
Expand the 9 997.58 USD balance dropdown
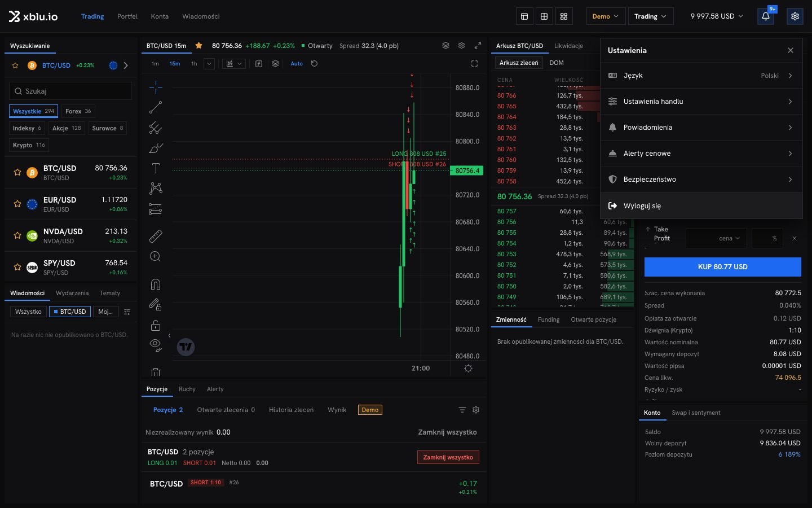click(717, 16)
